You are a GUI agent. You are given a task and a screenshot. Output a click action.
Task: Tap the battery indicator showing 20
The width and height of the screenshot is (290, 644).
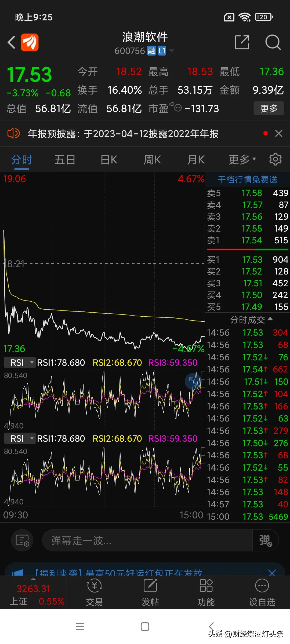click(x=264, y=17)
